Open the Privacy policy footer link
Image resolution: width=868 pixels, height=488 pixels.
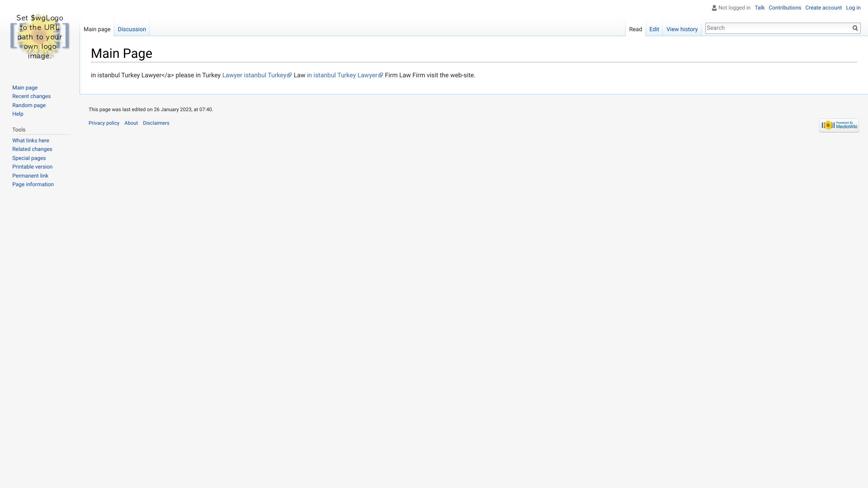pyautogui.click(x=104, y=123)
